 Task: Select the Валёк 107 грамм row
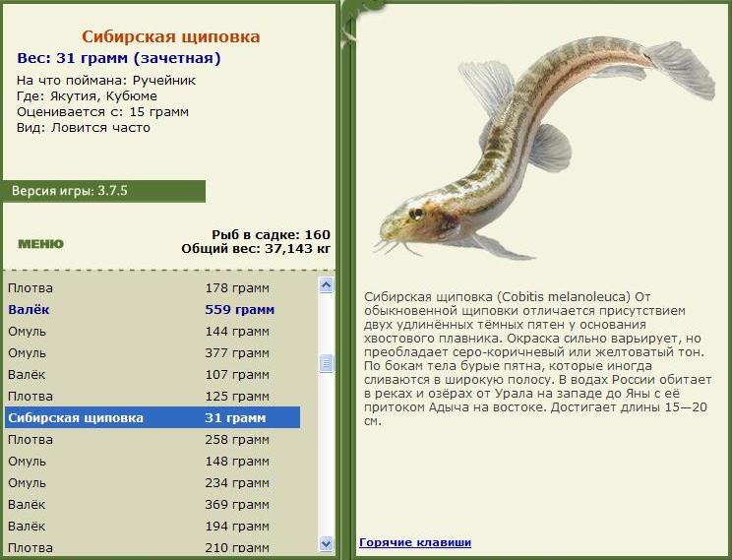[x=152, y=375]
